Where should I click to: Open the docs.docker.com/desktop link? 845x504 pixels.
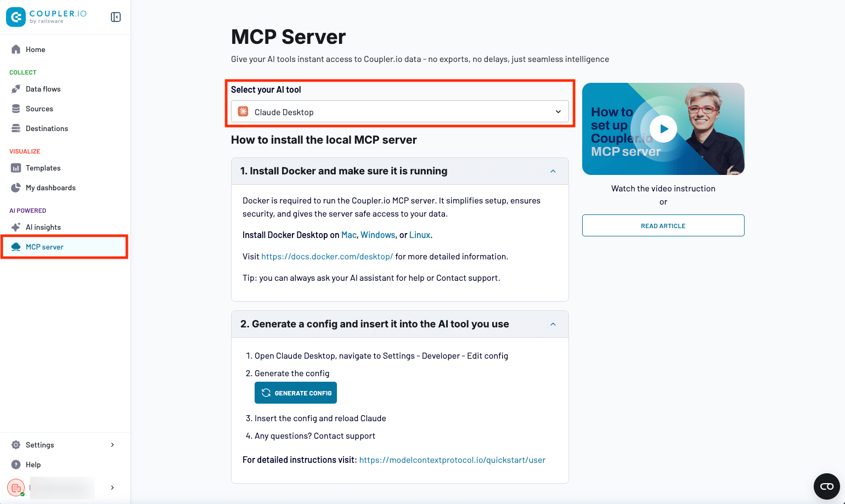[x=327, y=256]
